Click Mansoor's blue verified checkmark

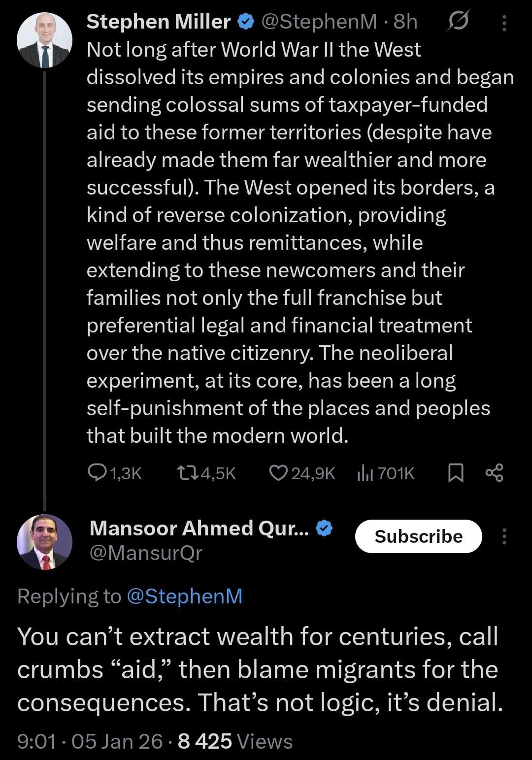point(324,528)
